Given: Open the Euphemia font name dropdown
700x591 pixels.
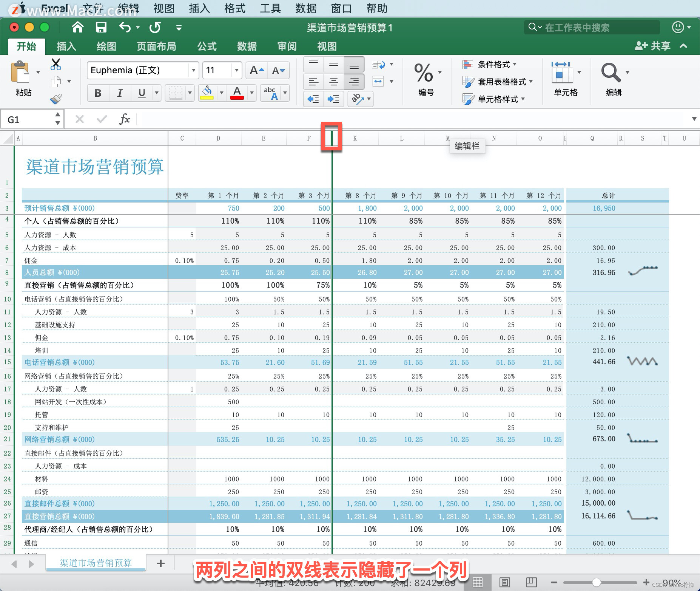Looking at the screenshot, I should click(193, 70).
